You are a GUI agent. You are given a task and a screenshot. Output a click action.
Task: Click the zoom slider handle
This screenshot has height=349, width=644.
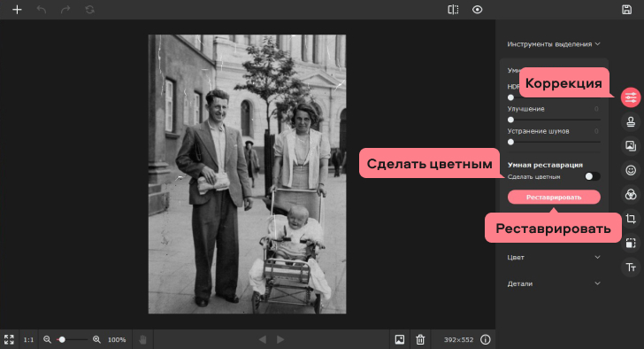pyautogui.click(x=62, y=339)
